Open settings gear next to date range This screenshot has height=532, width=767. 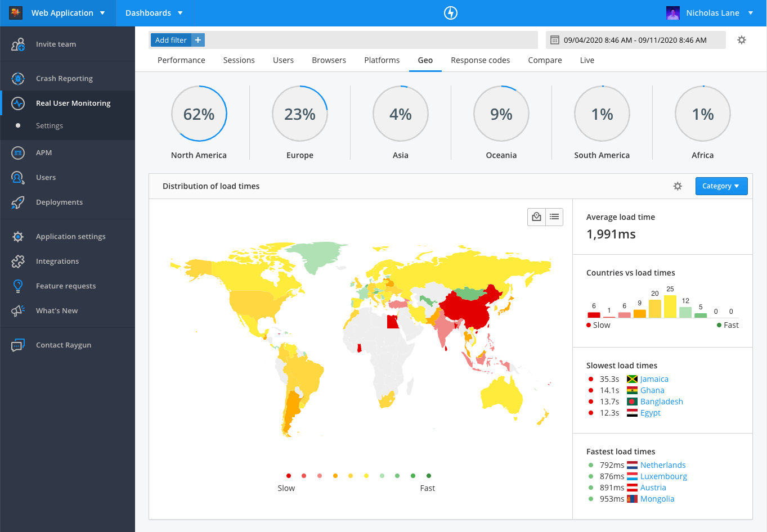(x=742, y=40)
